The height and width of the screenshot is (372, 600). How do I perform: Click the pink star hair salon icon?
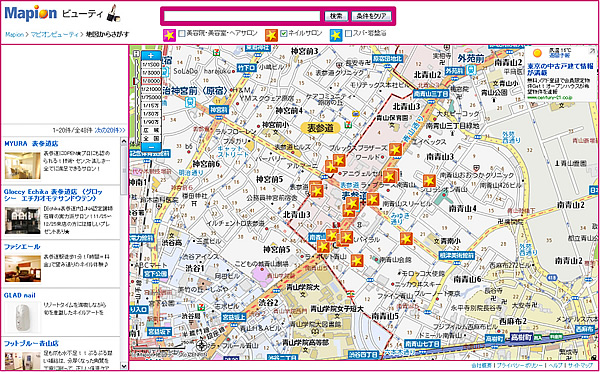click(170, 35)
